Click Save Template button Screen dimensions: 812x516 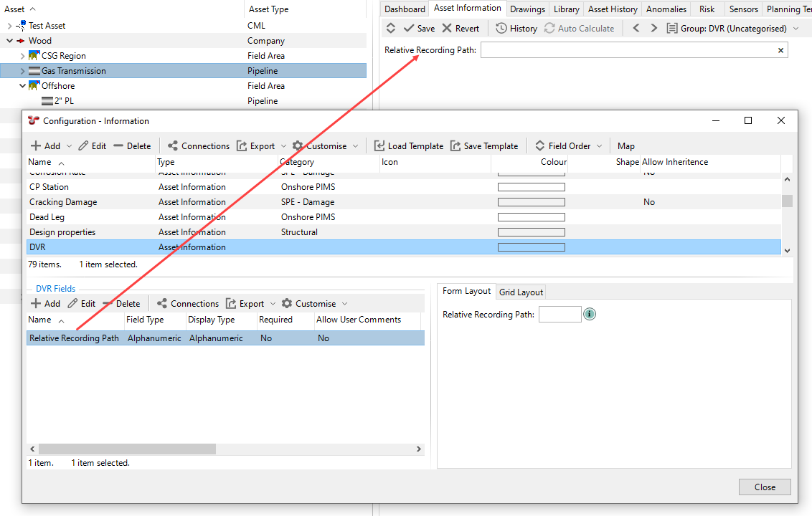point(484,146)
